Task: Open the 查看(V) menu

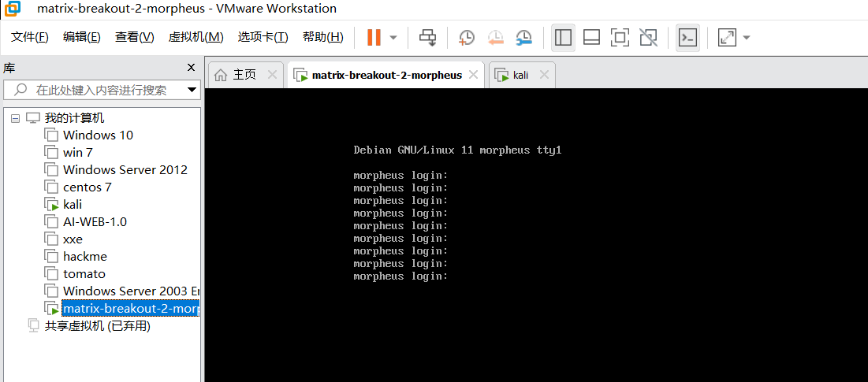Action: (135, 37)
